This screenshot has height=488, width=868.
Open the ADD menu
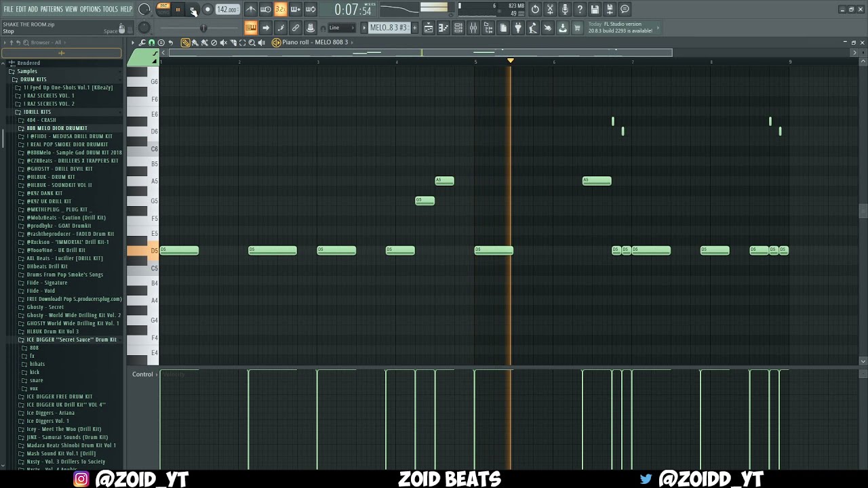(x=33, y=9)
